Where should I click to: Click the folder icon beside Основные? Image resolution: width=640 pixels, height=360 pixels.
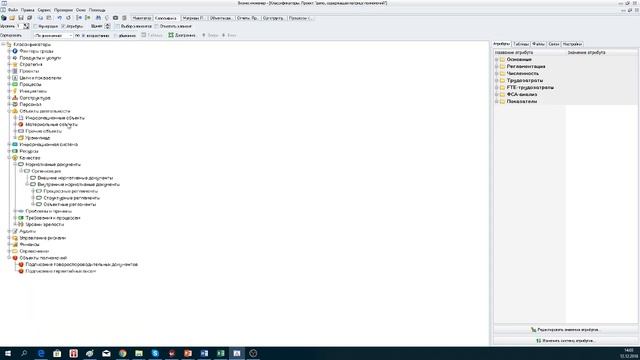[502, 60]
